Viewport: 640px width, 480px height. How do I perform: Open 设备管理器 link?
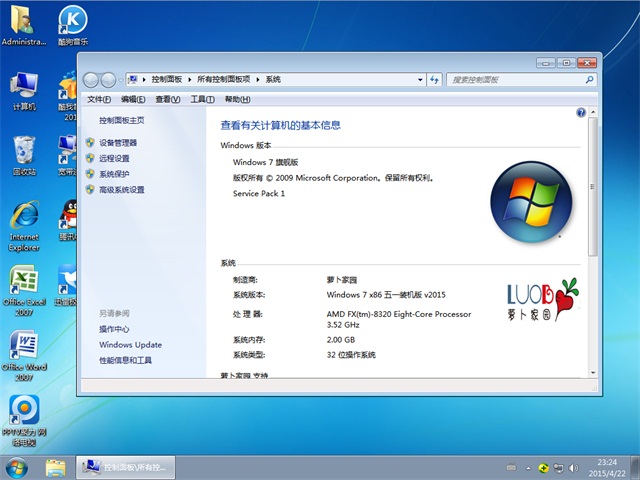click(118, 143)
